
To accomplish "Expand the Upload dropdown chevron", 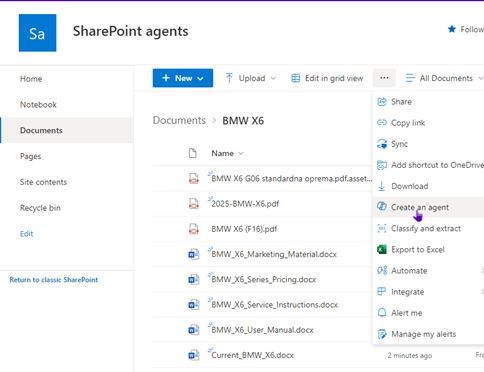I will pyautogui.click(x=273, y=78).
